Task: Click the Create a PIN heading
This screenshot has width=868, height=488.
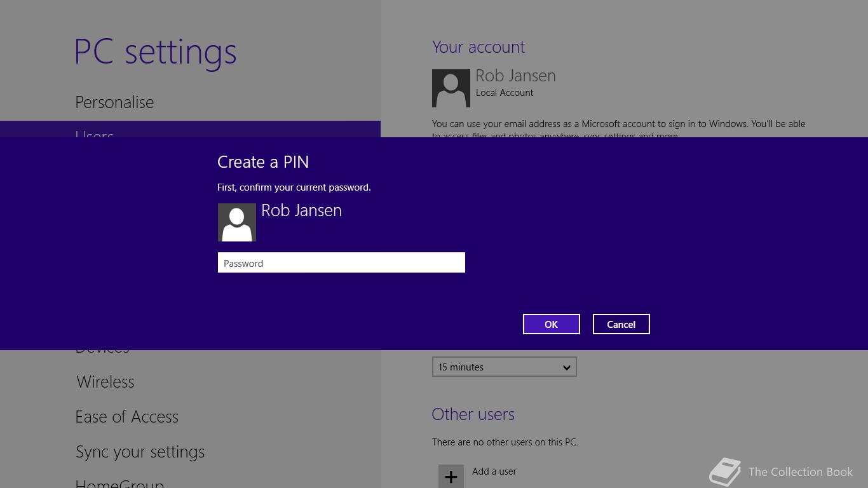Action: tap(263, 162)
